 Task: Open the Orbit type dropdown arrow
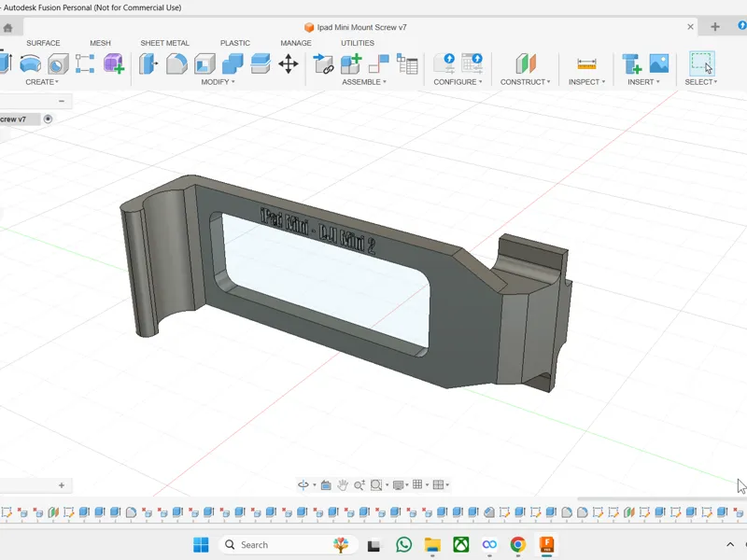coord(315,485)
